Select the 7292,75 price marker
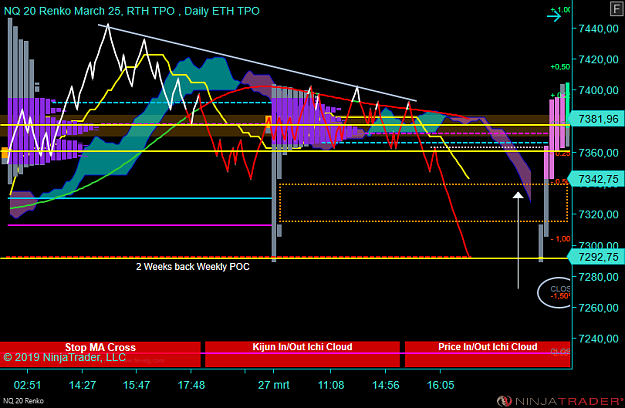The width and height of the screenshot is (625, 408). tap(597, 257)
